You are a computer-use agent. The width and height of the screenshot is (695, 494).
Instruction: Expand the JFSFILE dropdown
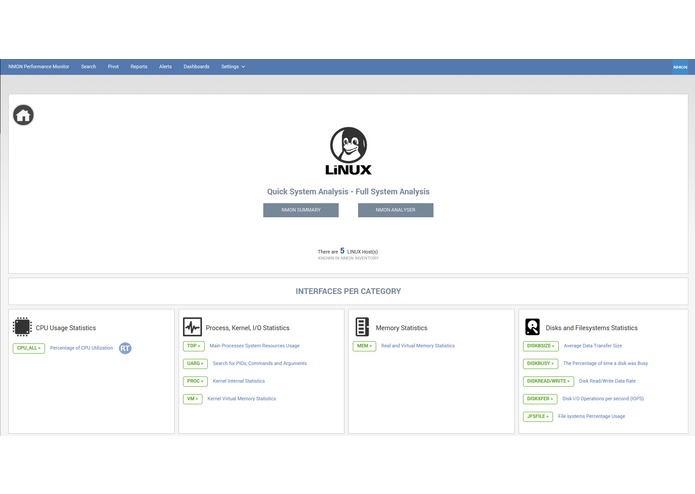[x=538, y=417]
